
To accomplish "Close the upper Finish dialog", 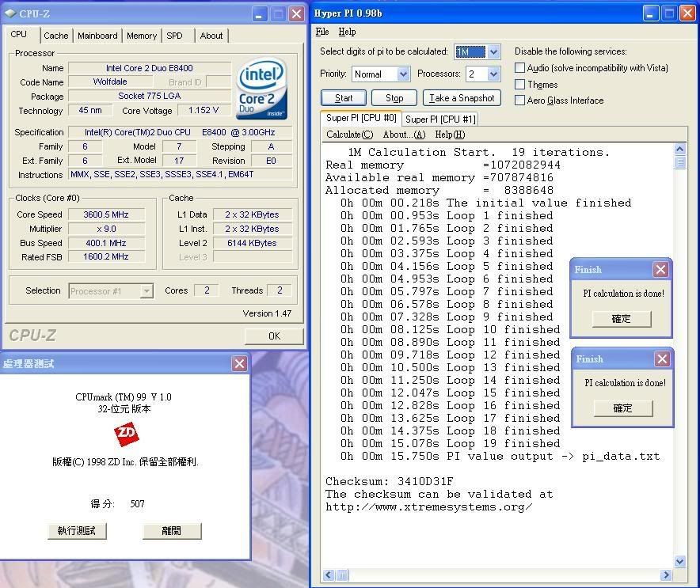I will tap(660, 269).
